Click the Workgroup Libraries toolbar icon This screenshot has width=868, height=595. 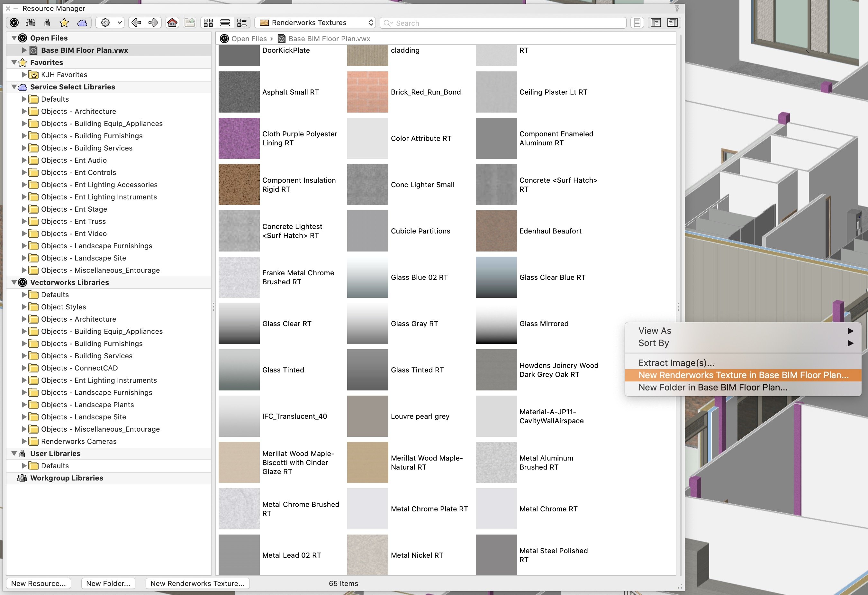(31, 23)
